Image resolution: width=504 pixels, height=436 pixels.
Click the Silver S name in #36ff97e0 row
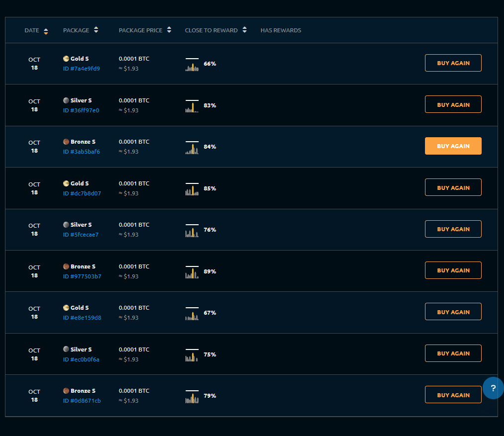81,100
